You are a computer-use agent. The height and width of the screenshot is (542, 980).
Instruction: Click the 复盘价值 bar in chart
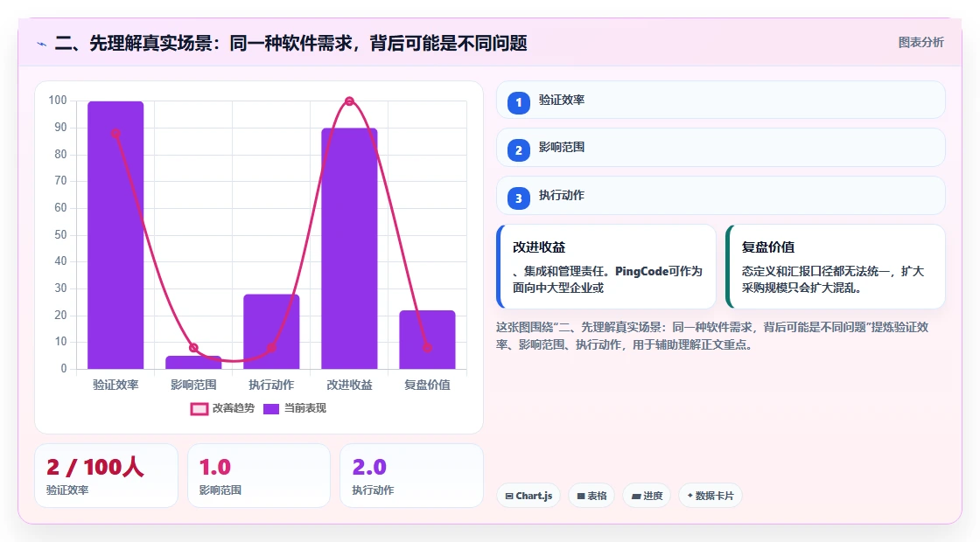[x=428, y=340]
